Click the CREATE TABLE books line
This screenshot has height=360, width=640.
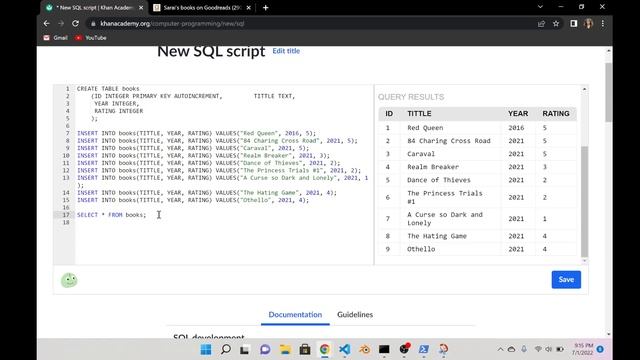tap(108, 89)
